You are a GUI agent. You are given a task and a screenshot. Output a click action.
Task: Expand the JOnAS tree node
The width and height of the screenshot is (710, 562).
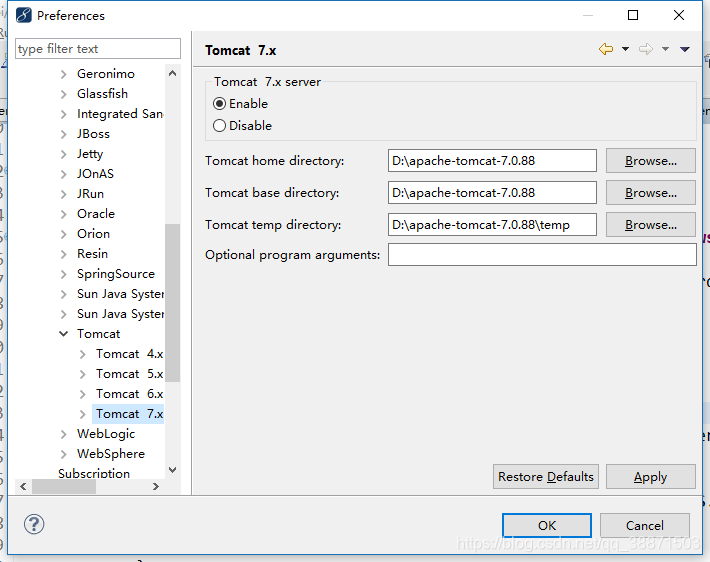[x=64, y=174]
